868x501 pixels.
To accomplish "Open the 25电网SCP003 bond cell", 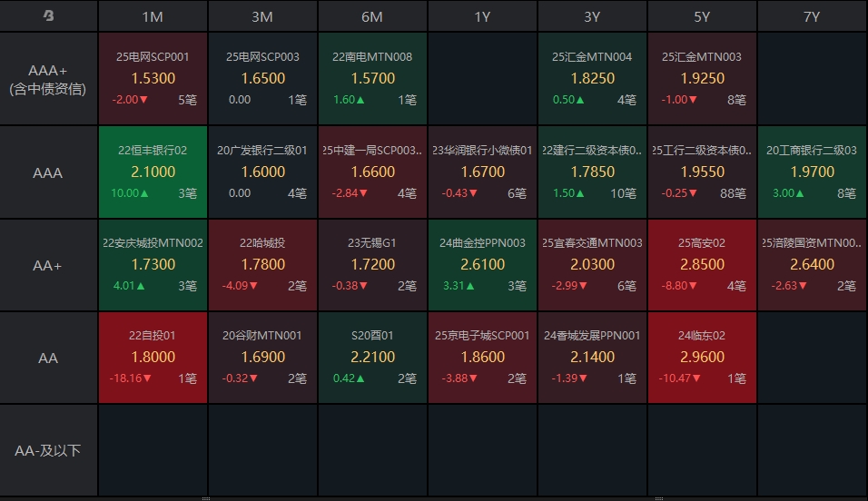I will (x=262, y=79).
